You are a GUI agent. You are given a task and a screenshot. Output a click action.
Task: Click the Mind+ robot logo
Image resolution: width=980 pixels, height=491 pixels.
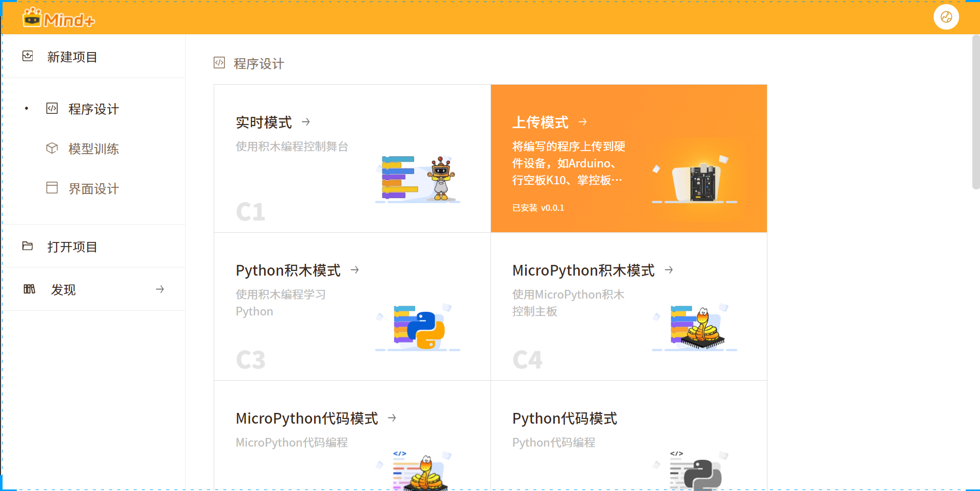click(x=32, y=17)
